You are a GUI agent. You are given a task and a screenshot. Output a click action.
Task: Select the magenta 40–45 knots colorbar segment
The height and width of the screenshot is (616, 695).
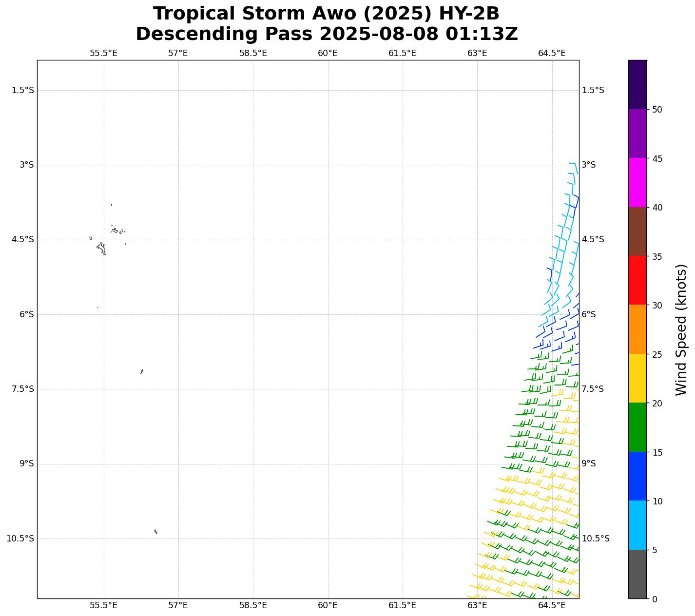click(x=637, y=182)
